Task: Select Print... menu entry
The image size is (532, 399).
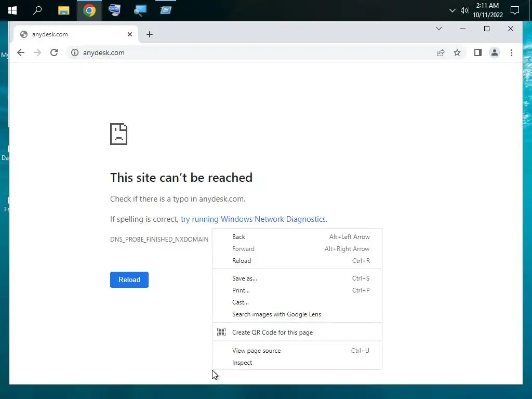Action: coord(297,290)
